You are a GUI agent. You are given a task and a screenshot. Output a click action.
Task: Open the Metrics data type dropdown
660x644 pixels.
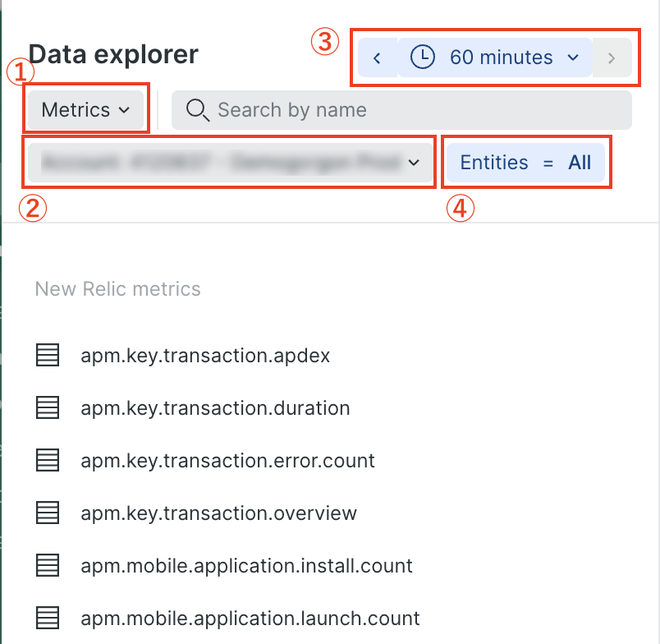(85, 108)
